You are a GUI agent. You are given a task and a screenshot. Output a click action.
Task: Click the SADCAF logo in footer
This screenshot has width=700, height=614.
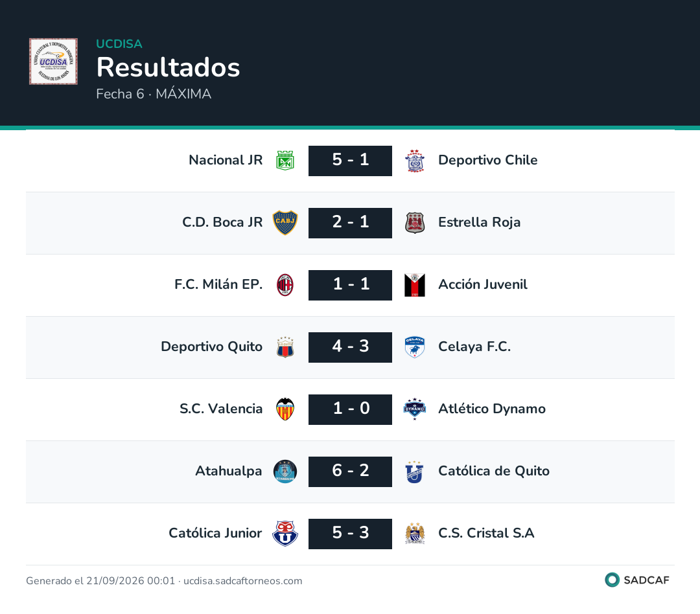point(637,580)
